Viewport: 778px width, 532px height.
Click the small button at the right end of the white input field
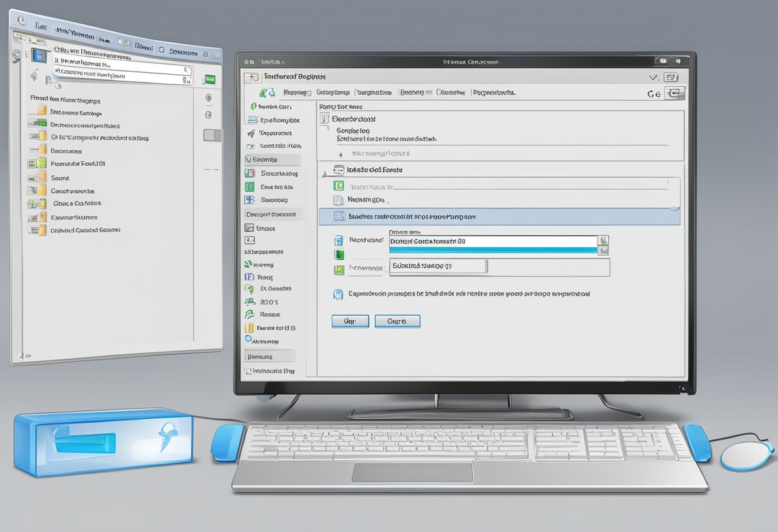click(x=602, y=240)
